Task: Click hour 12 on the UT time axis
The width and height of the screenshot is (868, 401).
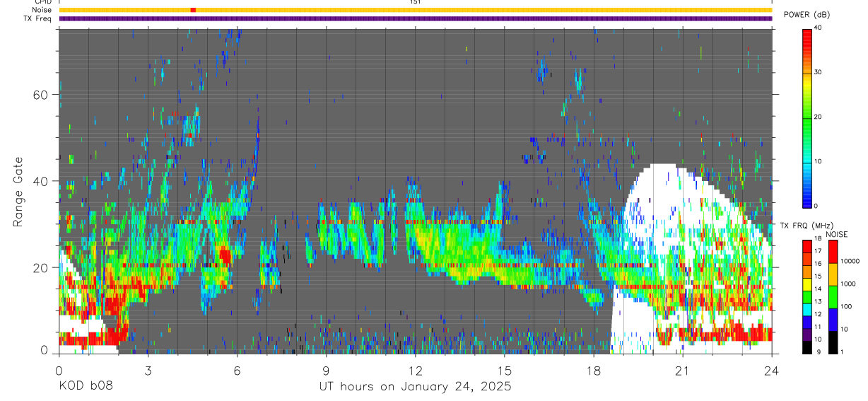Action: (416, 370)
